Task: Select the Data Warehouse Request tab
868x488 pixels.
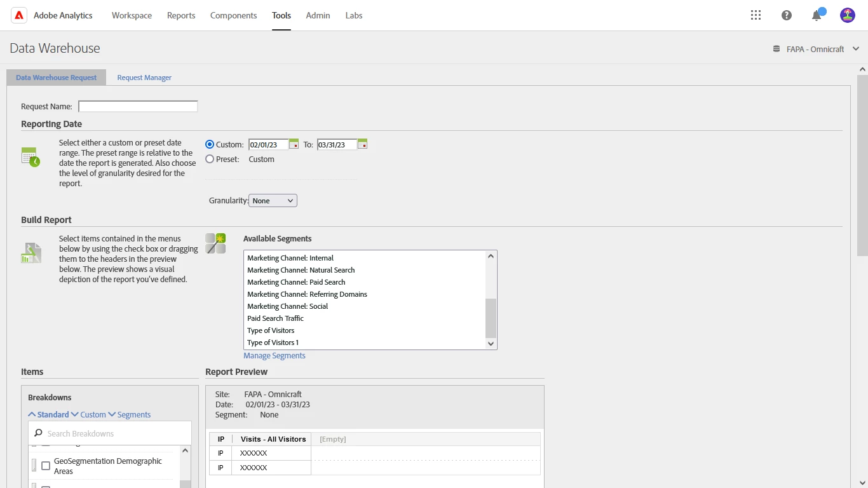Action: coord(56,78)
